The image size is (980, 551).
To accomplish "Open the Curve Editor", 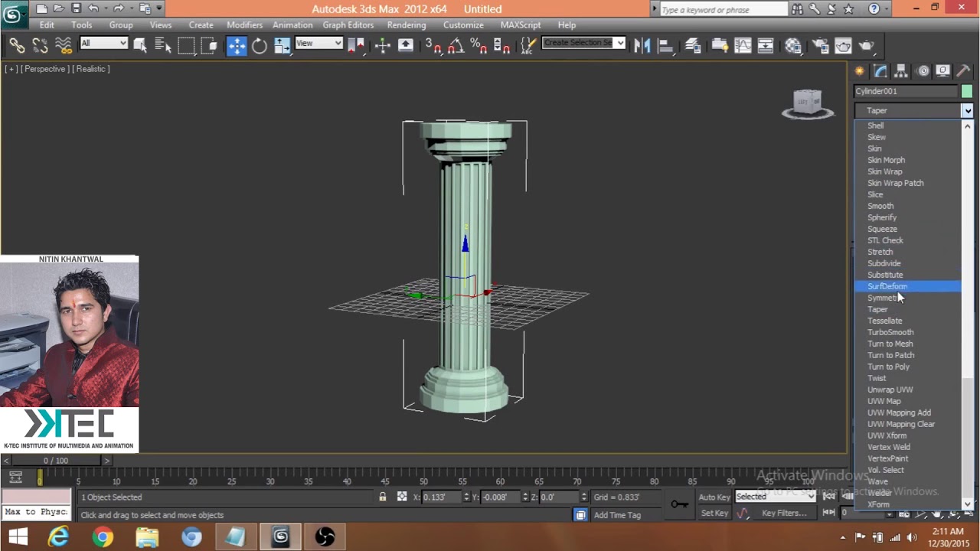I will [x=743, y=46].
